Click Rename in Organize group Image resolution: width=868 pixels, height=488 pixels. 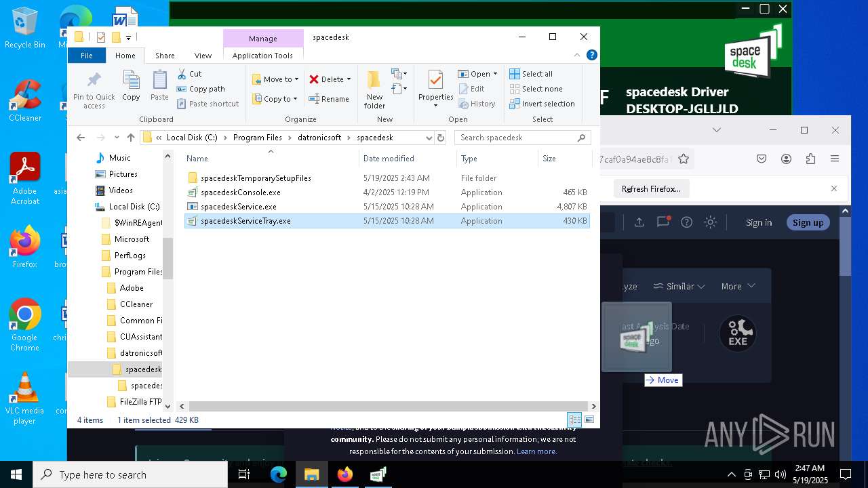pos(329,99)
